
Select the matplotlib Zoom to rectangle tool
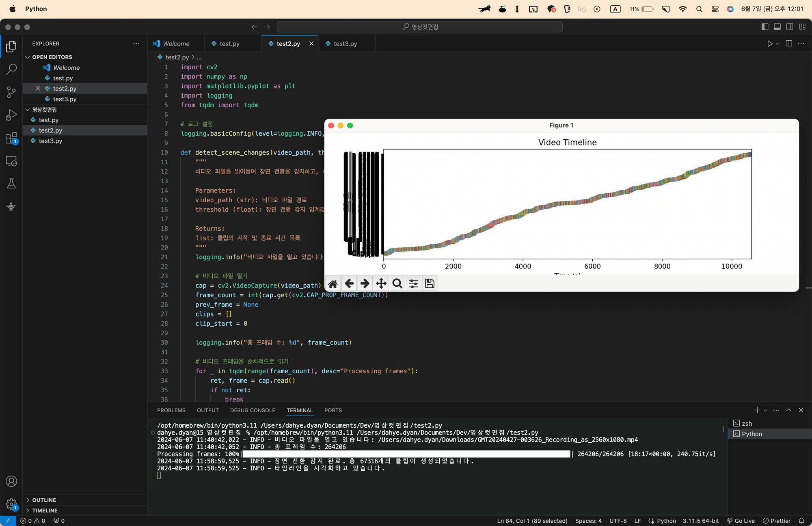click(x=397, y=284)
